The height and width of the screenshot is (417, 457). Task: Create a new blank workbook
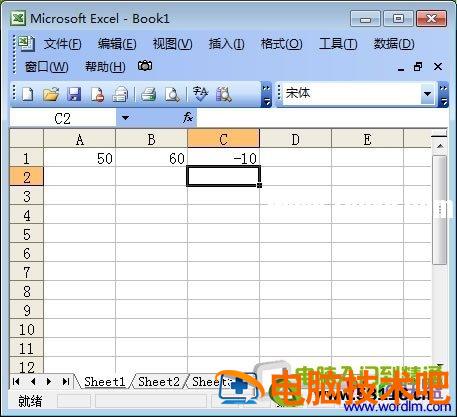point(27,94)
